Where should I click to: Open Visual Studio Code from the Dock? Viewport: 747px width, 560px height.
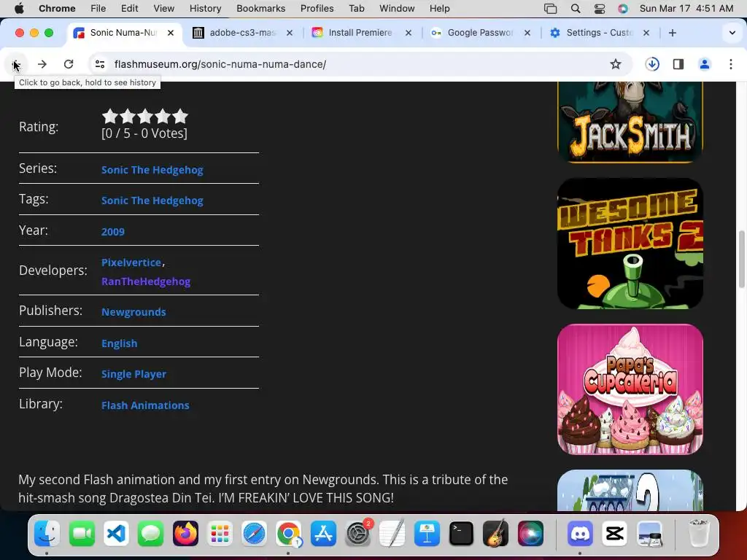(116, 534)
